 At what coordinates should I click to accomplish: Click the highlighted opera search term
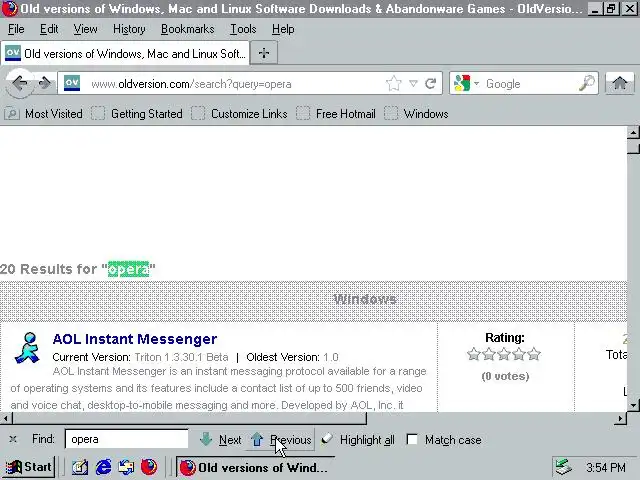tap(128, 269)
